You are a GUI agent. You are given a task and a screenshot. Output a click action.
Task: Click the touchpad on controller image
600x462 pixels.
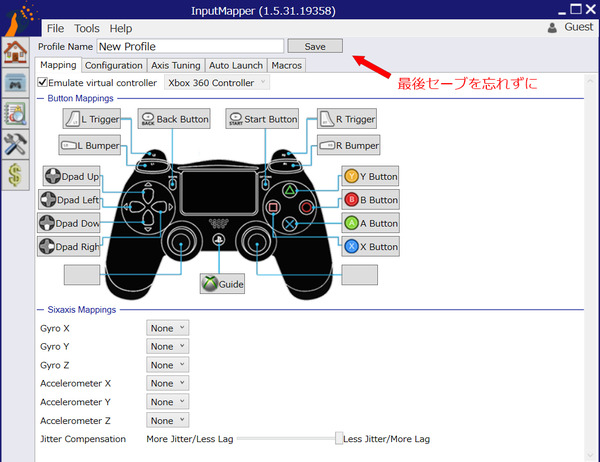(218, 191)
